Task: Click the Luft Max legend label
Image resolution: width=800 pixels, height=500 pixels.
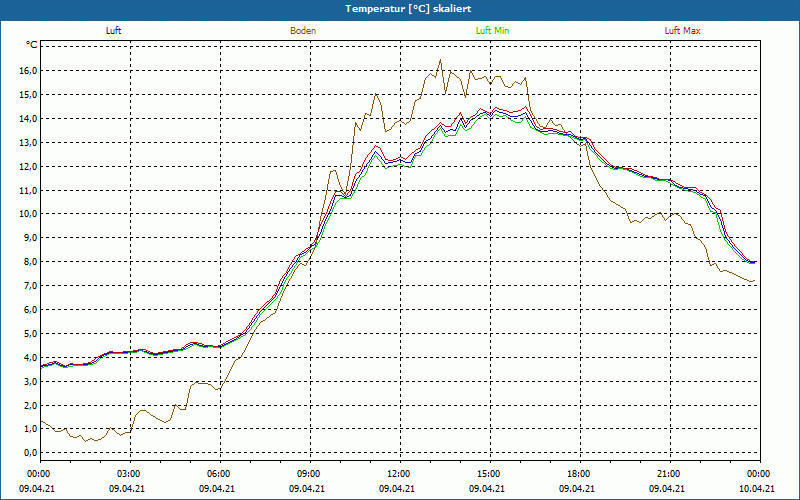Action: 682,31
